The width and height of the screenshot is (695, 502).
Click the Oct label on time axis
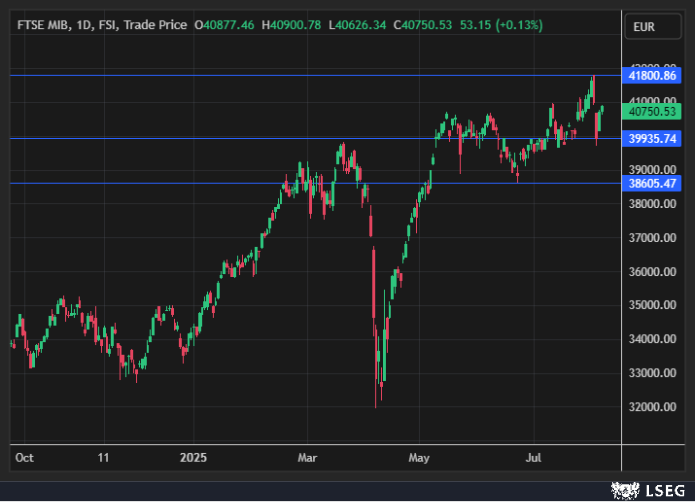coord(25,458)
